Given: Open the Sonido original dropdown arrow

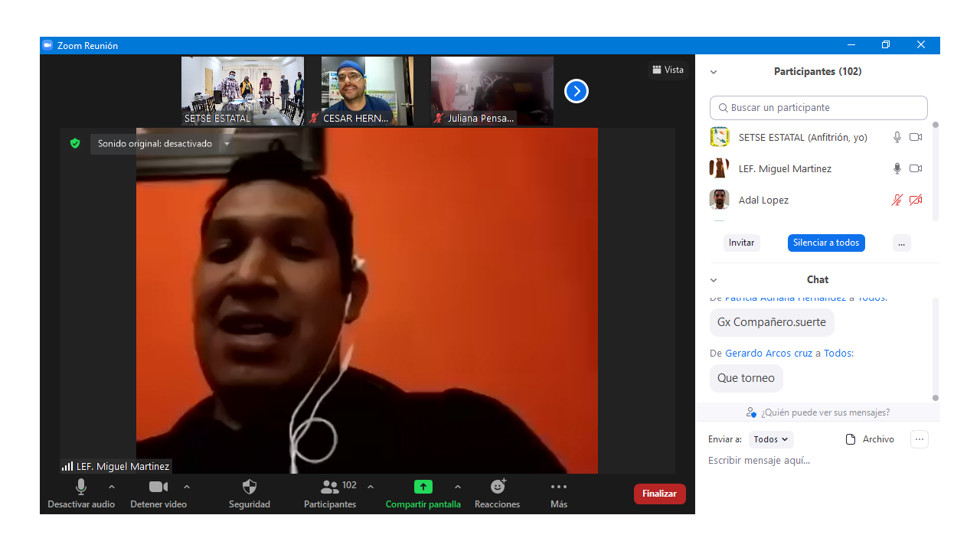Looking at the screenshot, I should click(x=227, y=144).
